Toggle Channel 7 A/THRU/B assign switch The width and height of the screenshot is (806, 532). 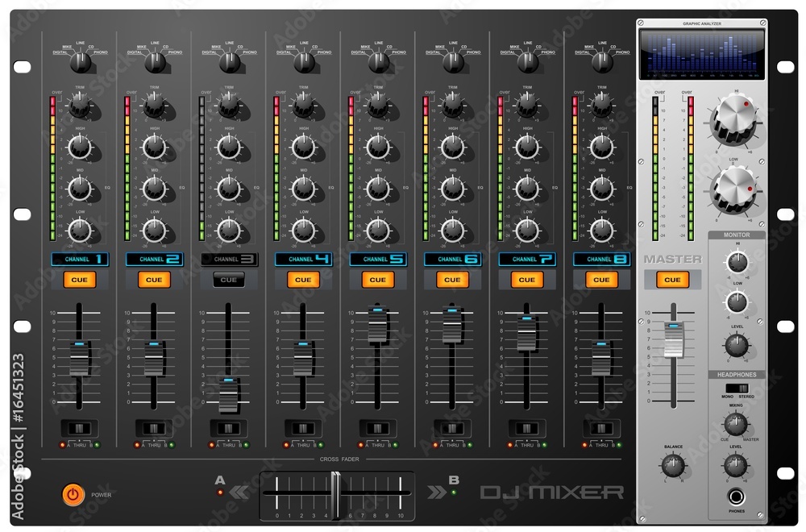click(526, 428)
